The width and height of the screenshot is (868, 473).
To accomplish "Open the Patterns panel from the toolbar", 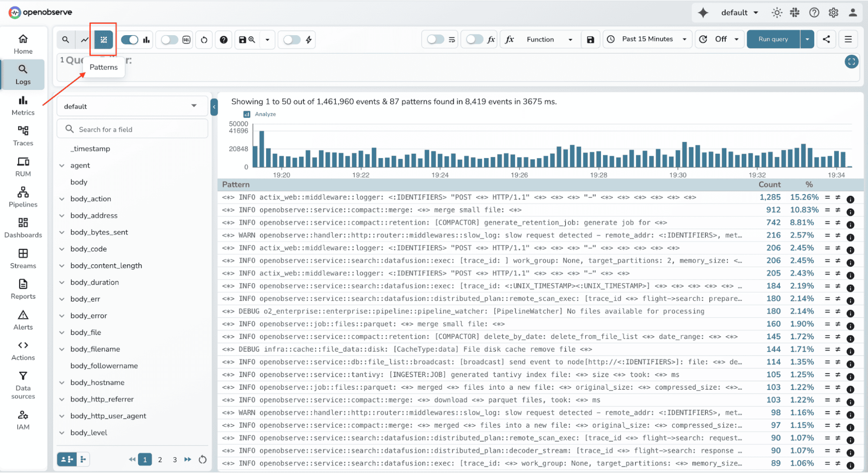I will pos(103,39).
